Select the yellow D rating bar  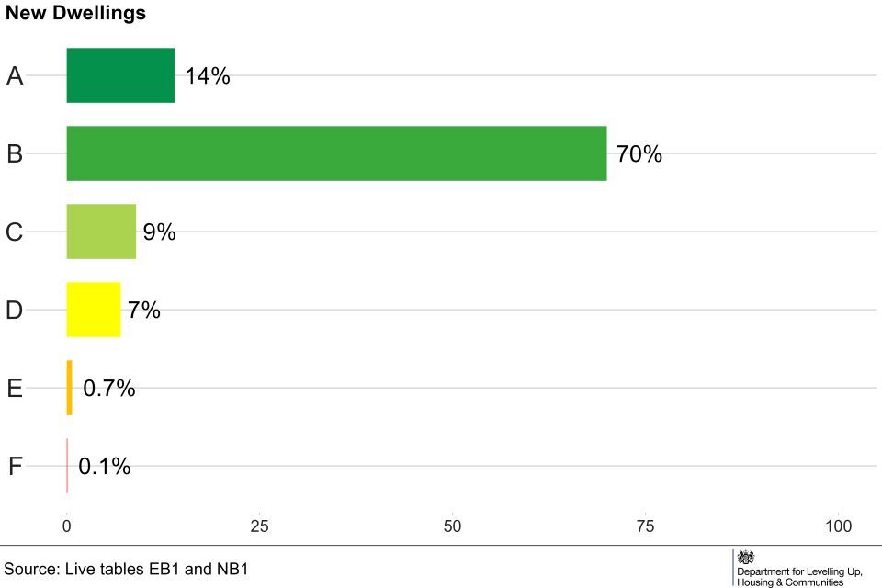click(93, 310)
